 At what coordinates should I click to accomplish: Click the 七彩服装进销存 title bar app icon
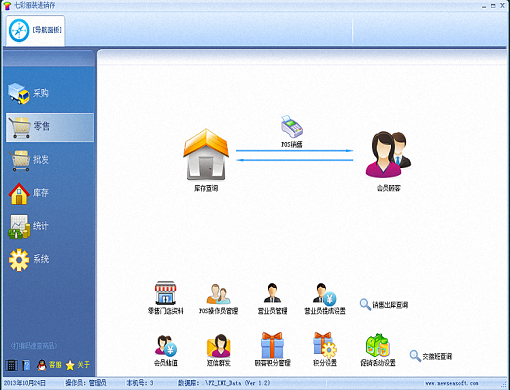click(7, 6)
